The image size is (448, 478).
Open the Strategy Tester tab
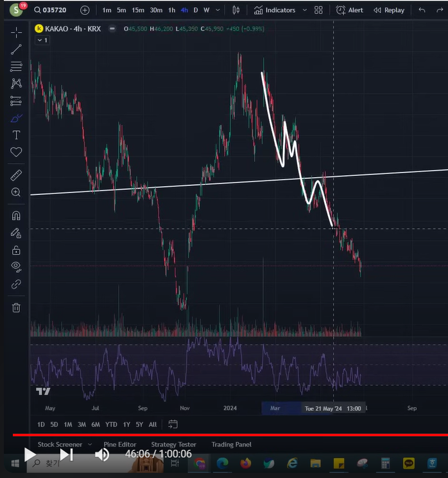point(174,445)
